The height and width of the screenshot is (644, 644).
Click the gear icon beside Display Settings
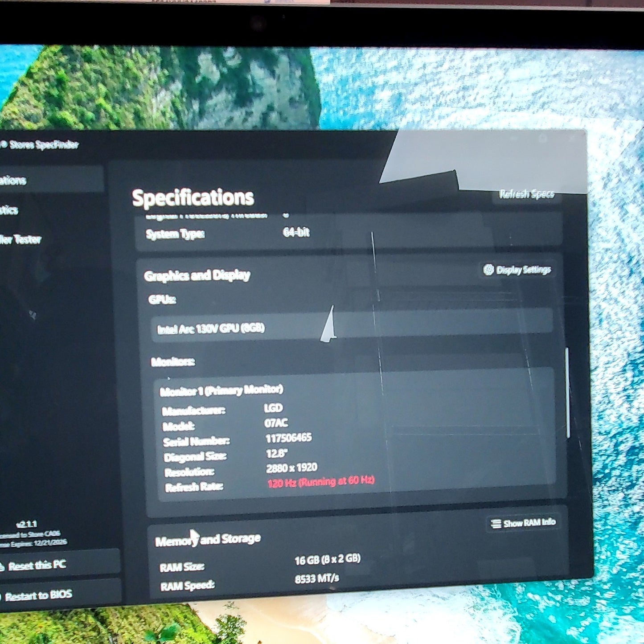coord(488,270)
